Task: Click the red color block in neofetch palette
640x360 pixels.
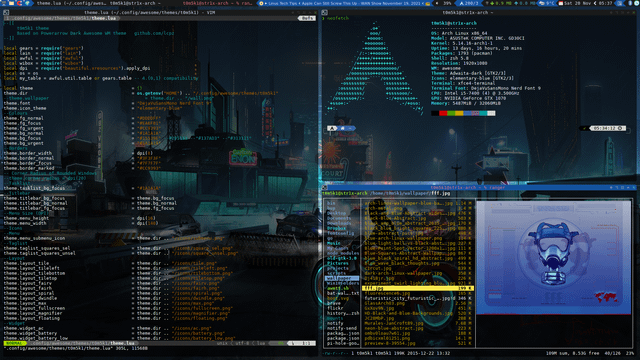Action: [x=443, y=113]
